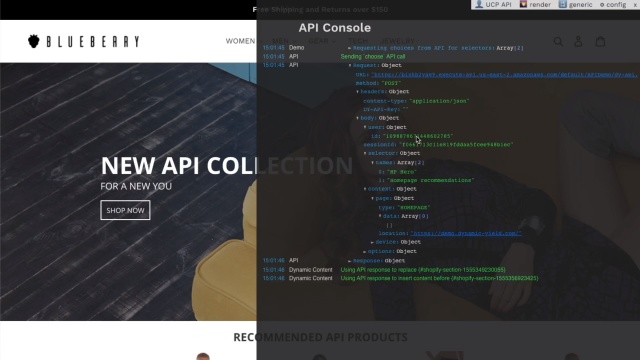Collapse the context: Object node
The image size is (640, 360).
(x=365, y=189)
